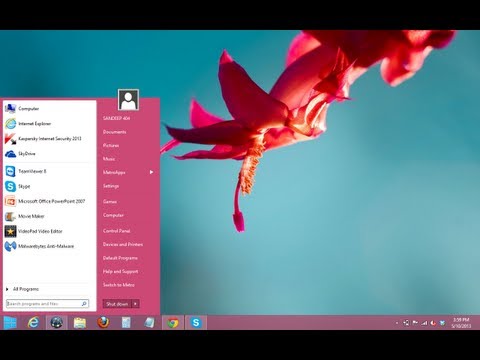Click the Search programs and files box
Viewport: 480px width, 360px height.
[47, 304]
